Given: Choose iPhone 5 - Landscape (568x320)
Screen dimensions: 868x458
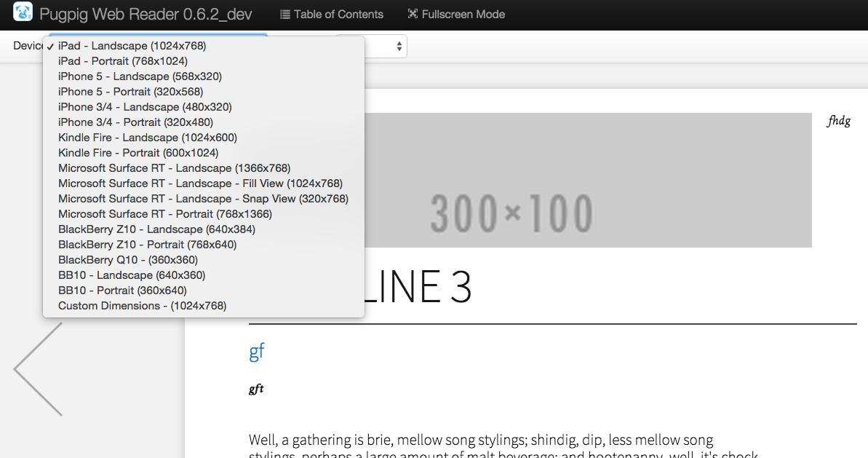Looking at the screenshot, I should [x=203, y=76].
